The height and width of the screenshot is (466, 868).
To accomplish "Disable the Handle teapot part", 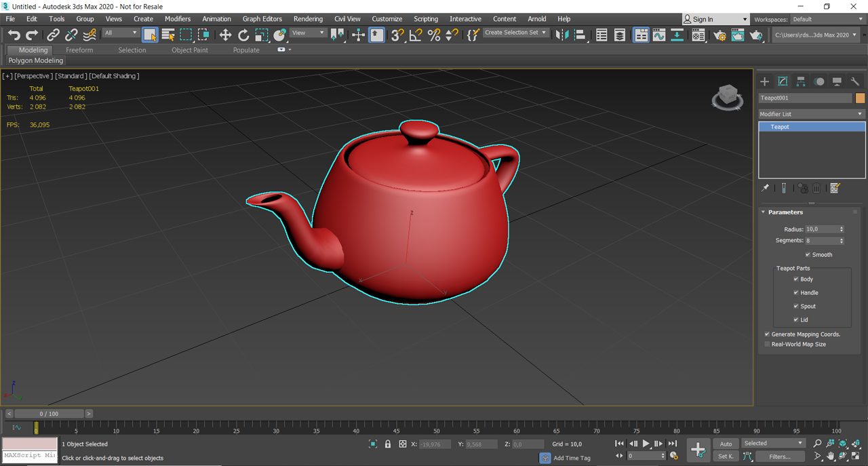I will [796, 293].
